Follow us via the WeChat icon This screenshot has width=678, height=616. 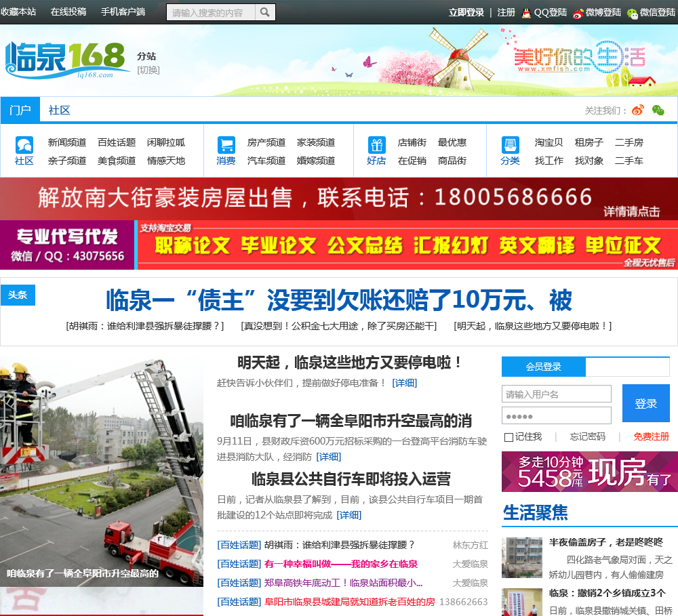click(658, 110)
